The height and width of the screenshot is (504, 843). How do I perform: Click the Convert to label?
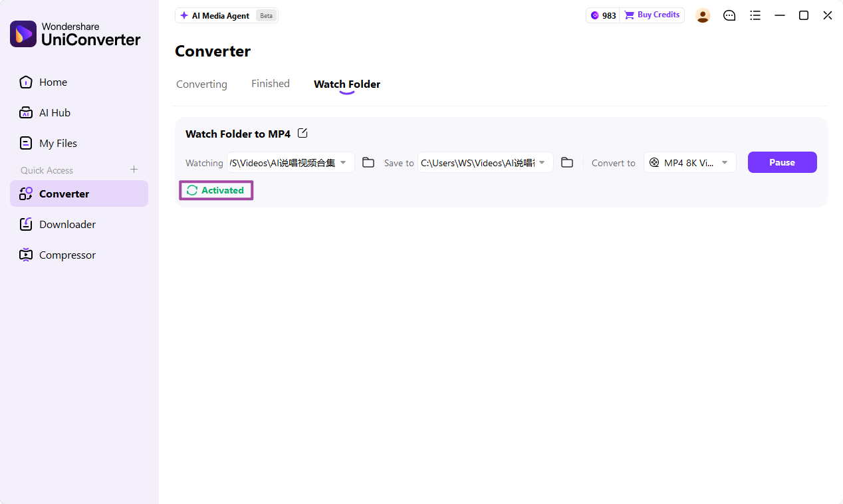[x=614, y=163]
